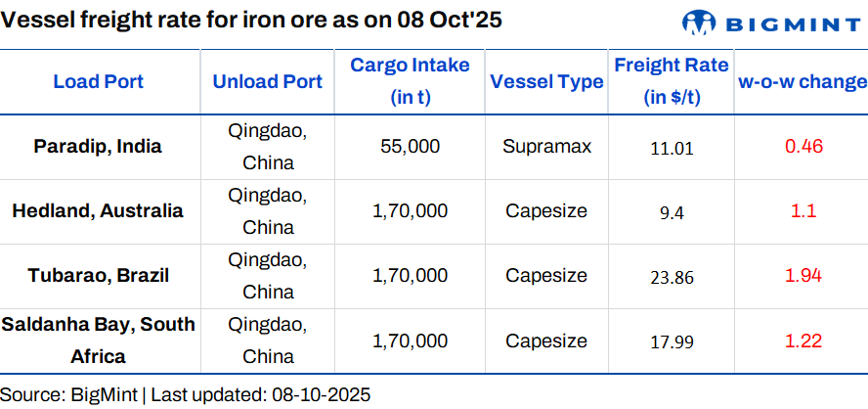Image resolution: width=868 pixels, height=409 pixels.
Task: Click the Vessel Type column header
Action: (546, 82)
